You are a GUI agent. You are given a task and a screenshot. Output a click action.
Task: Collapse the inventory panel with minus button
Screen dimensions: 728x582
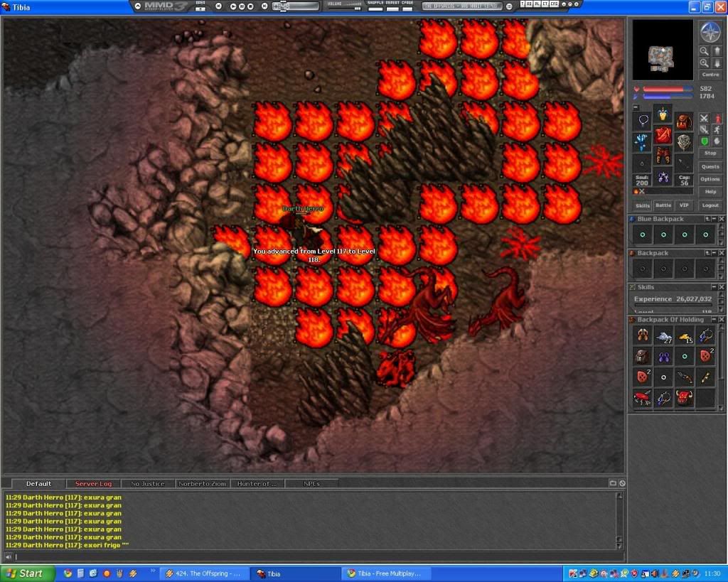(636, 107)
